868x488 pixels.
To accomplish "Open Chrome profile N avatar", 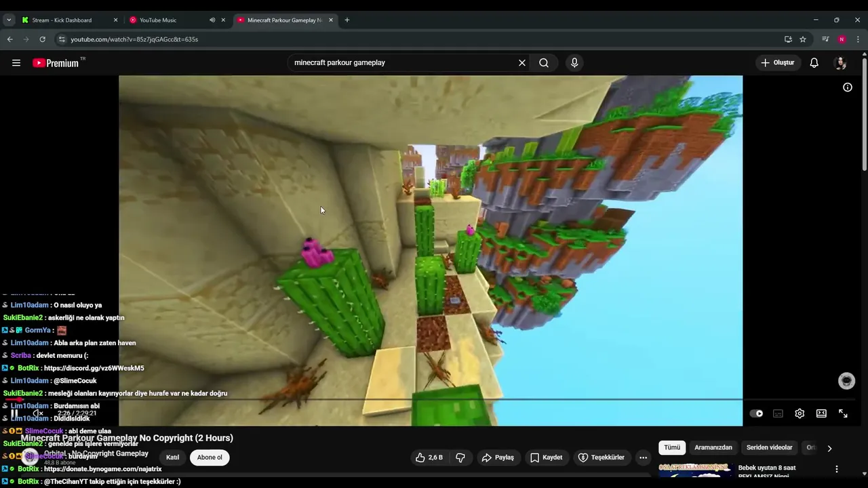I will coord(842,39).
